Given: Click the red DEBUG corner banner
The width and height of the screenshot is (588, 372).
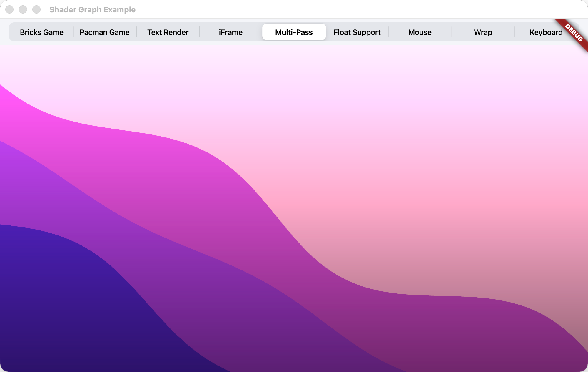Looking at the screenshot, I should click(574, 33).
